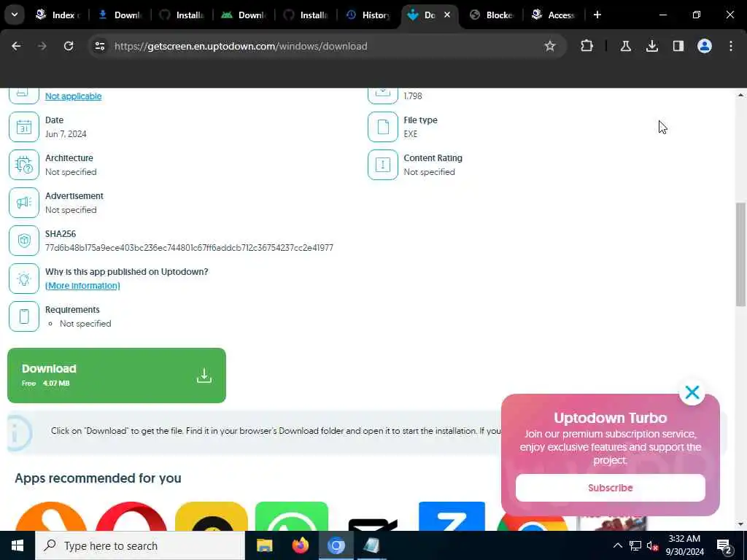Click the Architecture chip icon

(24, 165)
